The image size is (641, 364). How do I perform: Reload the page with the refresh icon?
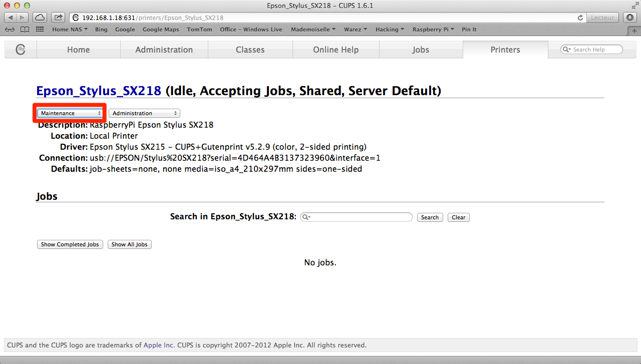580,18
